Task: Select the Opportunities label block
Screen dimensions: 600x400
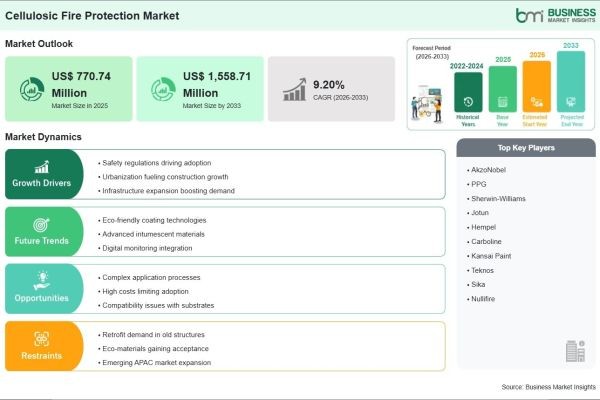Action: (x=44, y=289)
